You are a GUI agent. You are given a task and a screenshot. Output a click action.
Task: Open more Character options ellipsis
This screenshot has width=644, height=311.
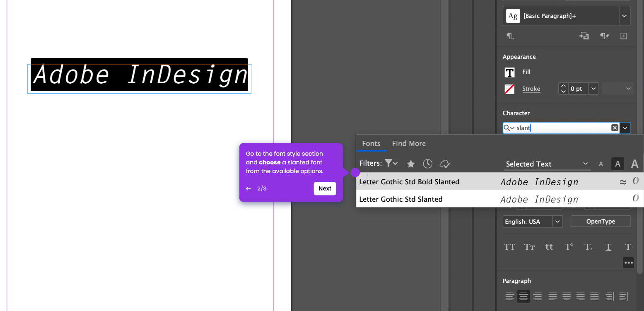click(x=628, y=263)
